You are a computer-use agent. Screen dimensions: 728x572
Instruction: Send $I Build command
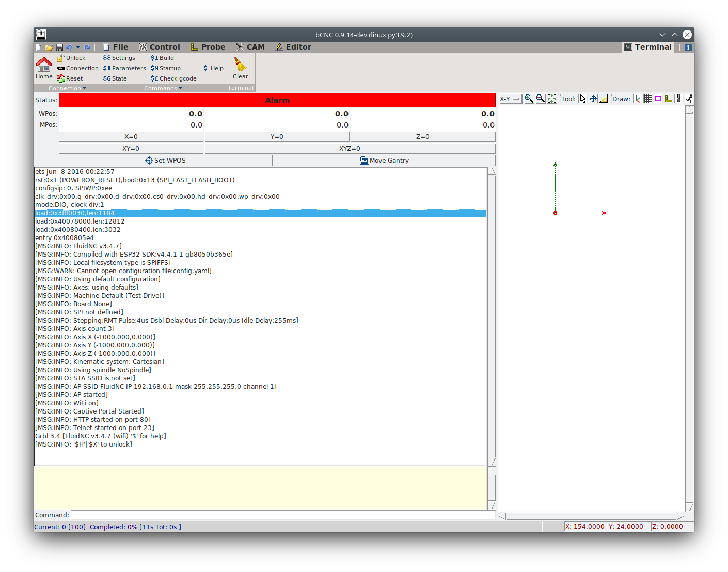tap(162, 58)
